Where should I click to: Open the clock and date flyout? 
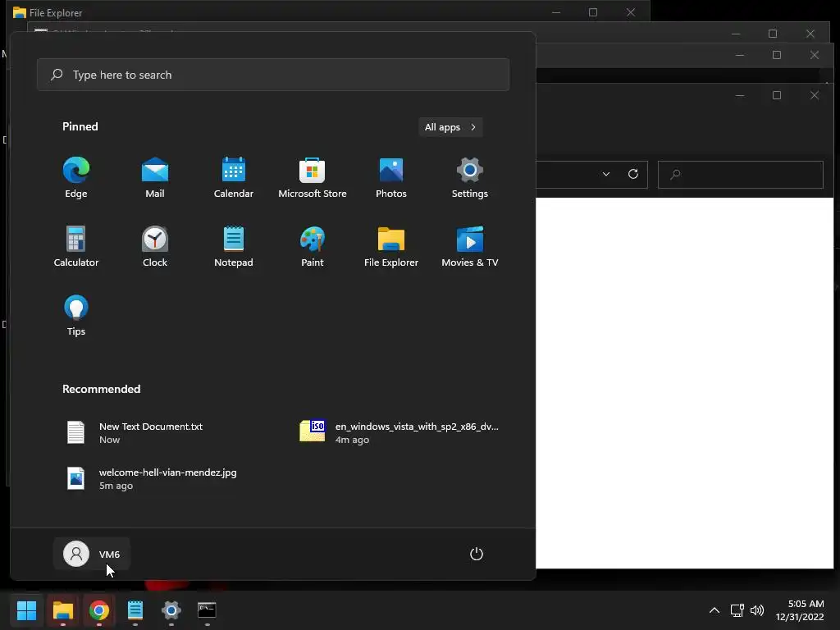pos(800,610)
